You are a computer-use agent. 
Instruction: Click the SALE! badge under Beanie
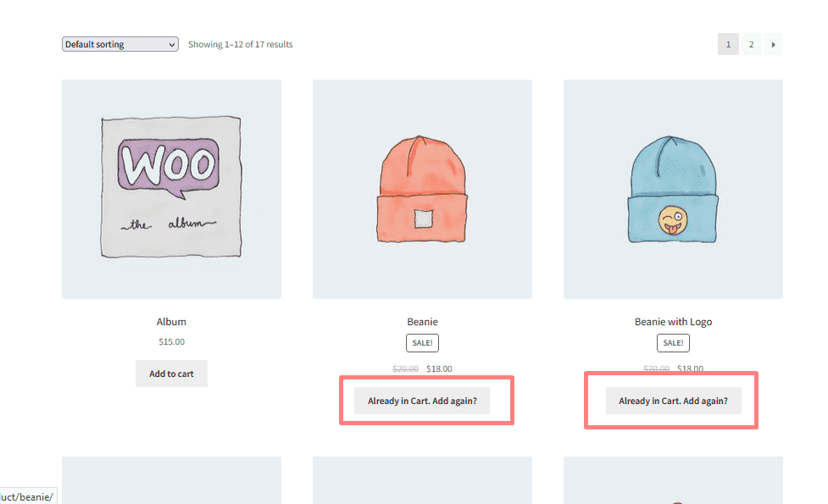pos(422,343)
